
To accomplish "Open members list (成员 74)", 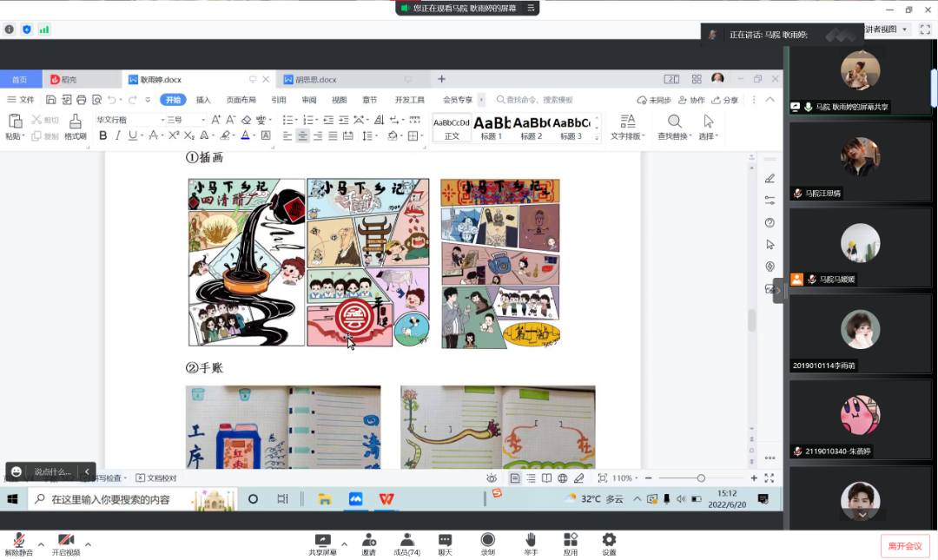I will coord(406,544).
